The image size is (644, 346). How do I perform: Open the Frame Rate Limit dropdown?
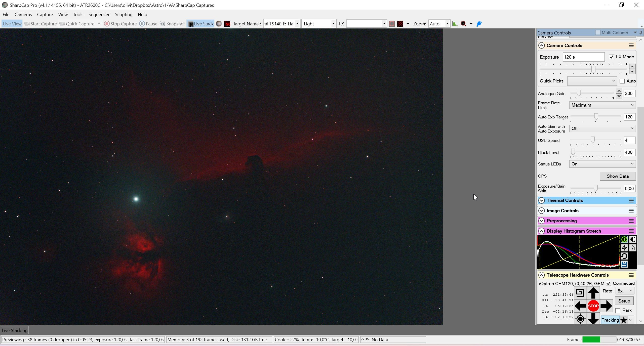tap(602, 105)
